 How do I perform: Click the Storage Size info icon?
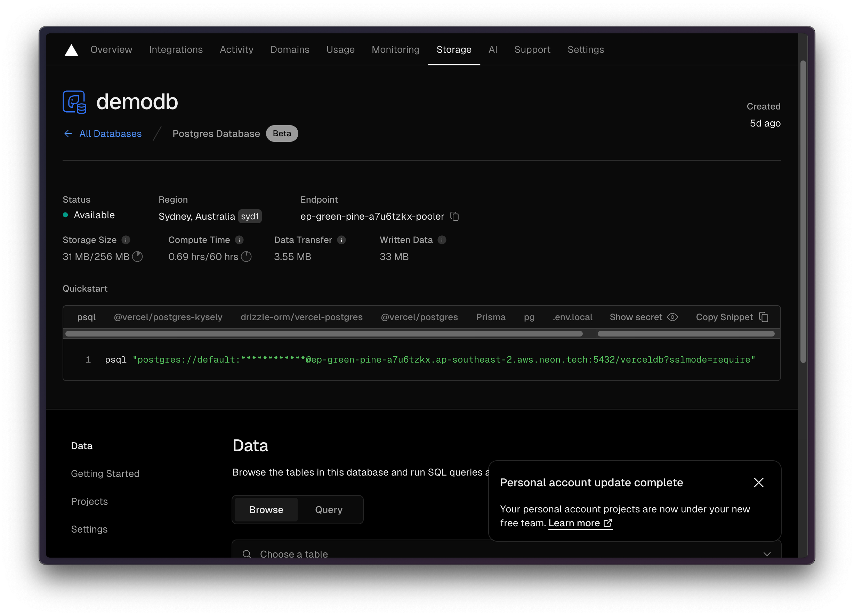click(x=126, y=240)
